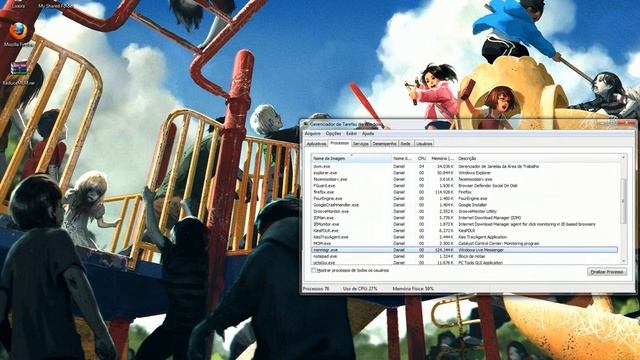Click the Windows Live Messenger description
640x360 pixels.
[x=481, y=250]
